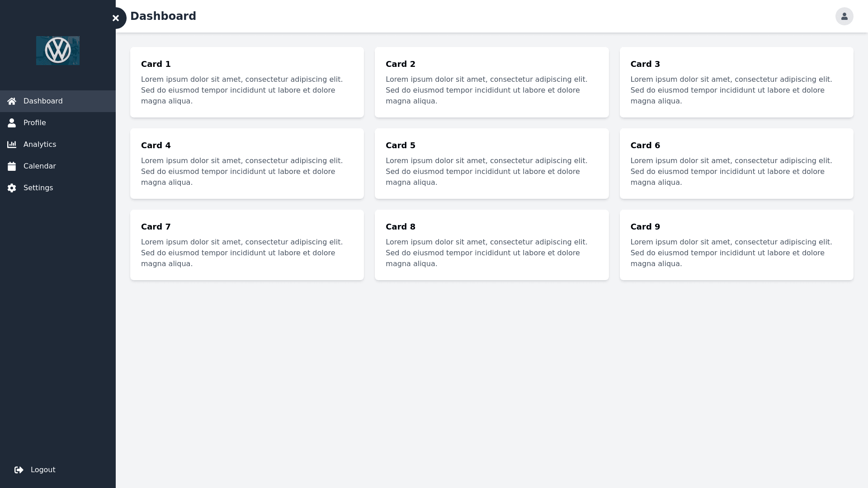The width and height of the screenshot is (868, 488).
Task: Navigate to Settings in the sidebar
Action: pyautogui.click(x=38, y=188)
